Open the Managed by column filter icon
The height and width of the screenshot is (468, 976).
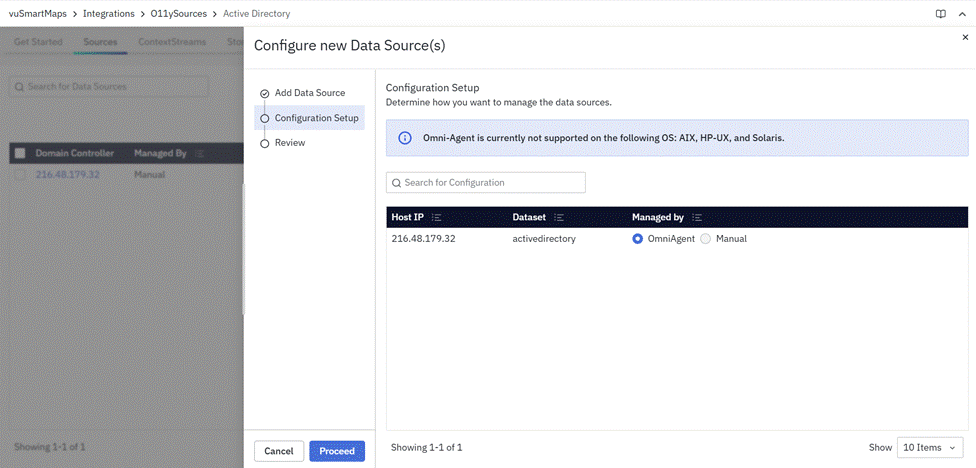[x=697, y=217]
